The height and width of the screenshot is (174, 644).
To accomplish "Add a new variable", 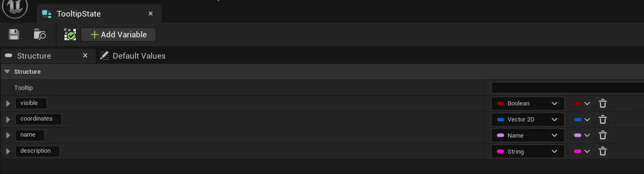I will (x=118, y=35).
